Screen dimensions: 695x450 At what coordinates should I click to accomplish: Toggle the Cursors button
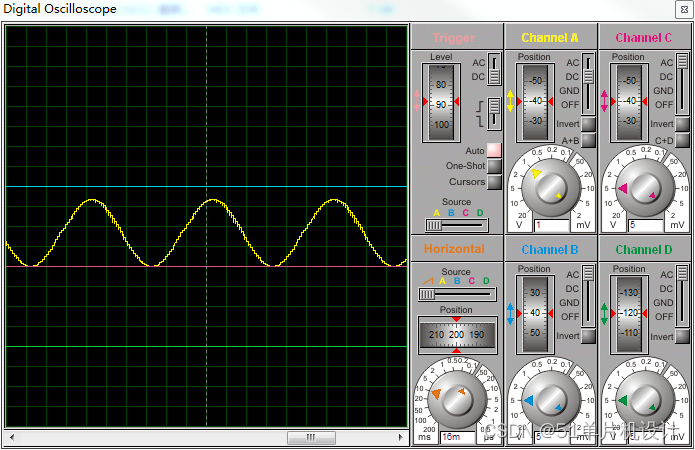coord(494,182)
